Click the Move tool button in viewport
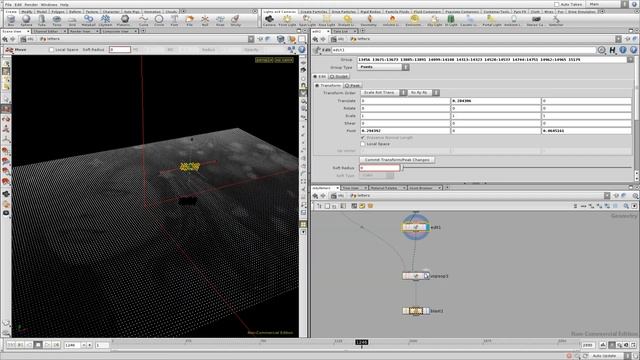The image size is (640, 360). [16, 50]
